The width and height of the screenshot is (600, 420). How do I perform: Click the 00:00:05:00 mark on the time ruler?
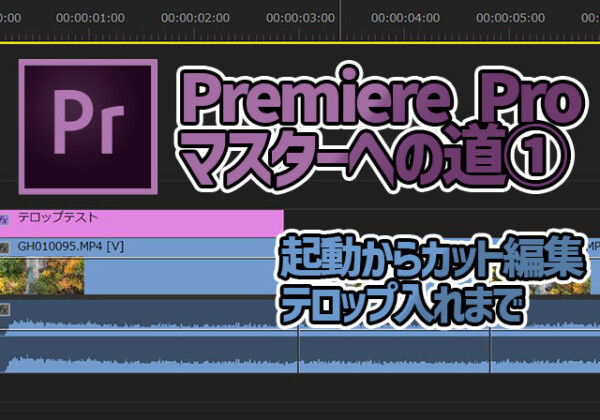[510, 18]
